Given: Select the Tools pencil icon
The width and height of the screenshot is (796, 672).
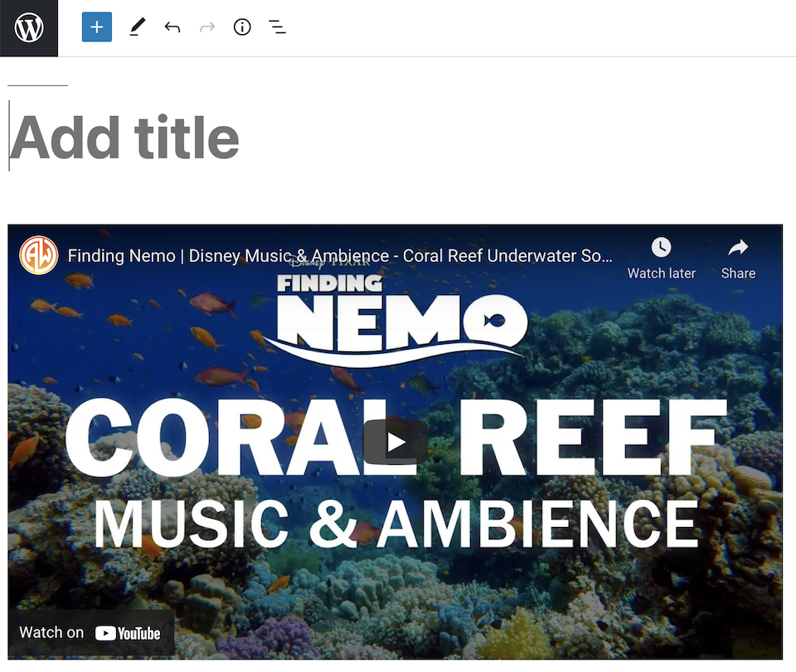Looking at the screenshot, I should (x=137, y=27).
